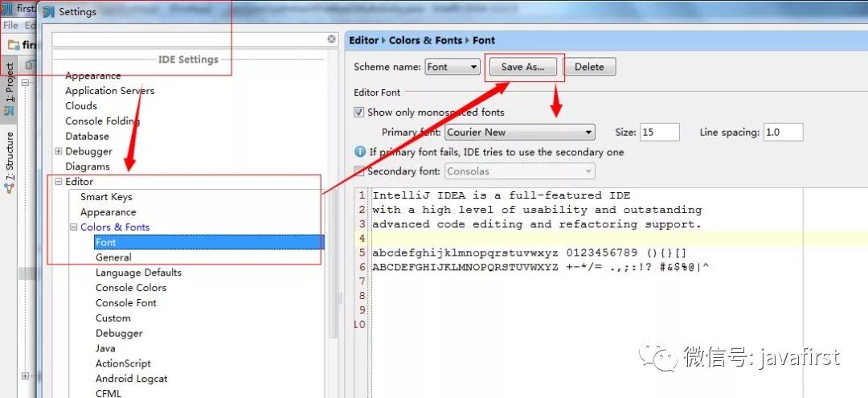Select Diagrams settings item
The height and width of the screenshot is (398, 868).
(88, 166)
